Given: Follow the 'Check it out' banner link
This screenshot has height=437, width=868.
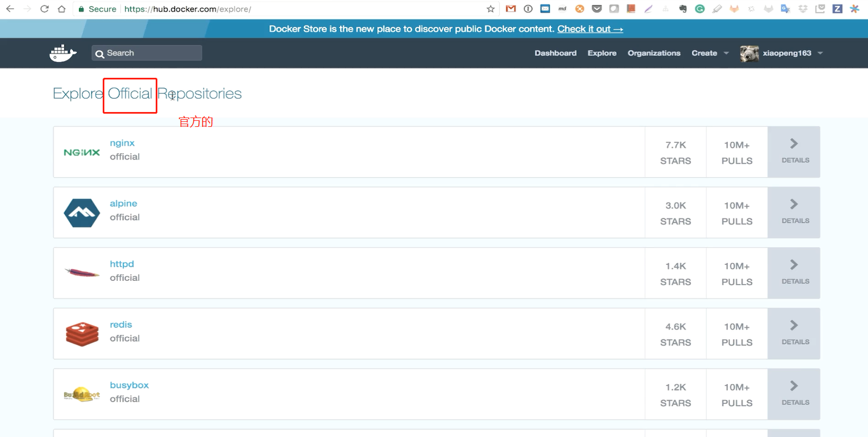Looking at the screenshot, I should 590,29.
